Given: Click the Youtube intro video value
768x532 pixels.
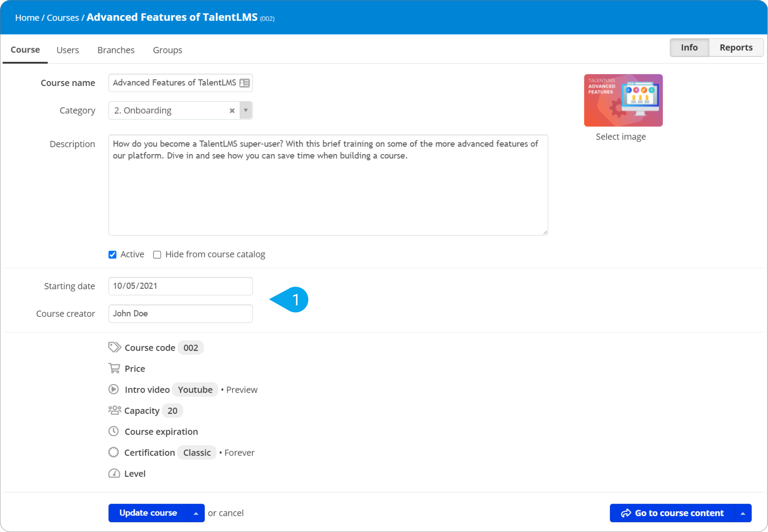Looking at the screenshot, I should [x=195, y=390].
